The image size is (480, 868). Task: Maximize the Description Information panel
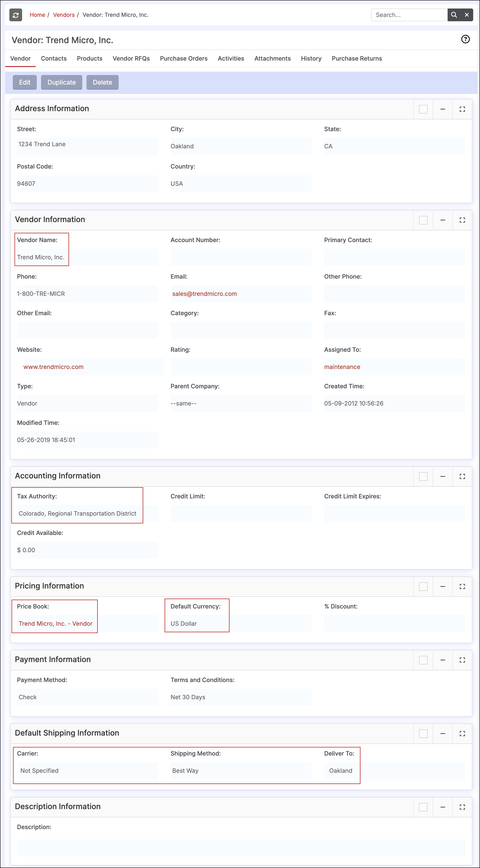click(462, 807)
